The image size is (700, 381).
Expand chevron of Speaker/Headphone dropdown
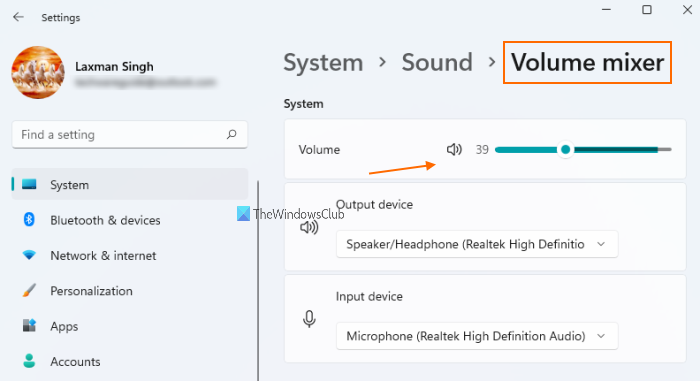pyautogui.click(x=601, y=244)
